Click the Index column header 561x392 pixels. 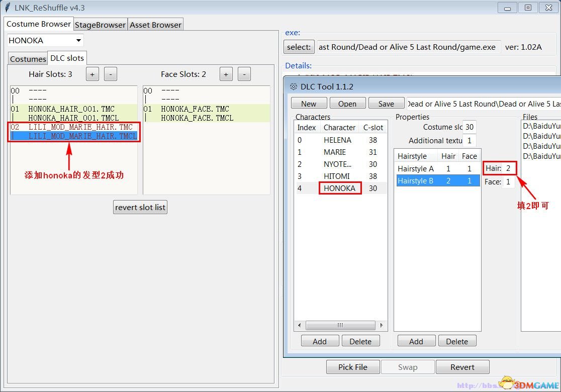pos(307,128)
